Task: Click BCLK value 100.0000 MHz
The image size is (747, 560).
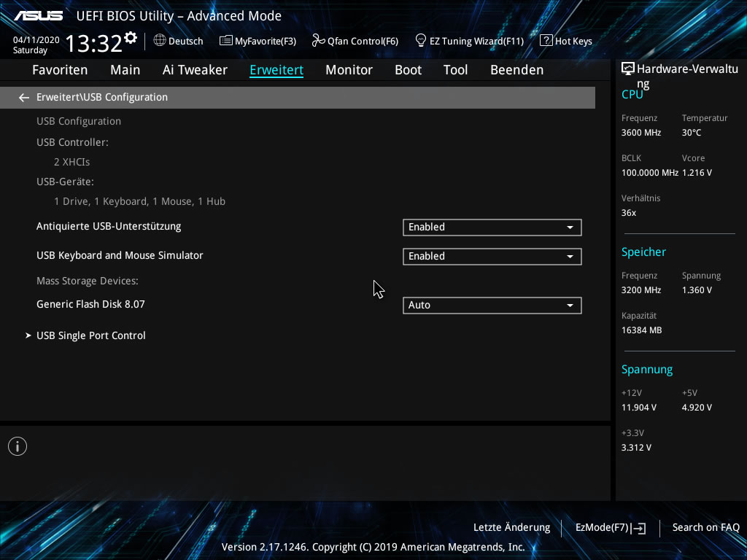Action: coord(650,173)
